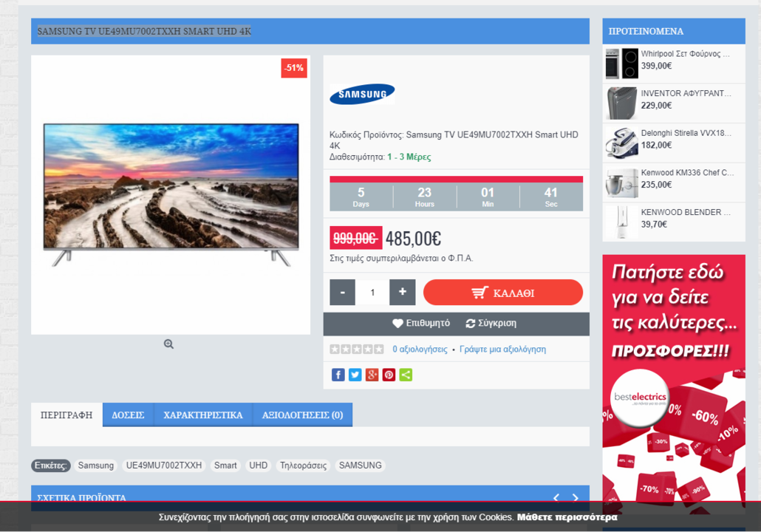
Task: Click the Samsung brand logo
Action: [x=362, y=94]
